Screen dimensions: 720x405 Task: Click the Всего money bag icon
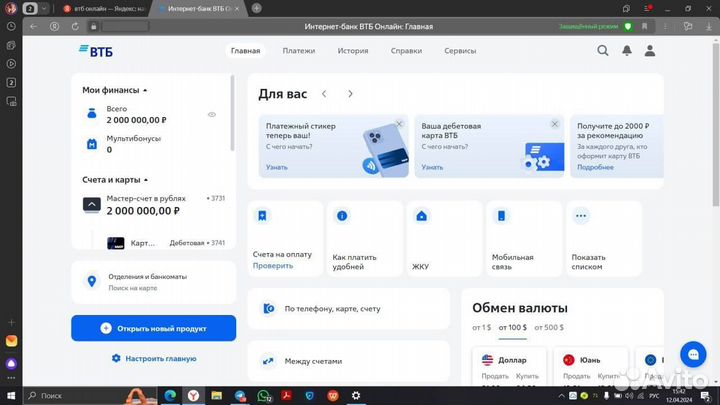92,113
